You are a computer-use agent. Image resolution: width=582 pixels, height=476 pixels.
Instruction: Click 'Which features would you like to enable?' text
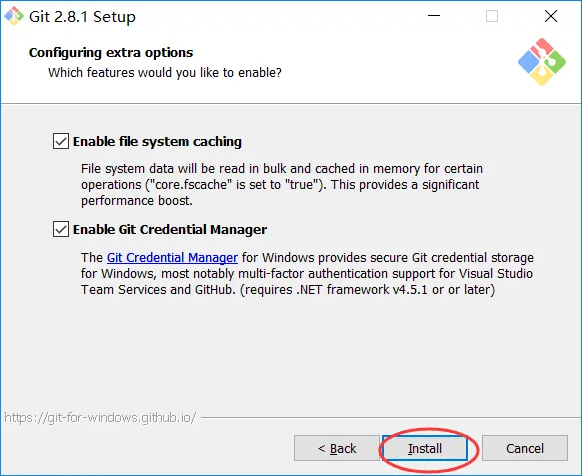pos(165,72)
